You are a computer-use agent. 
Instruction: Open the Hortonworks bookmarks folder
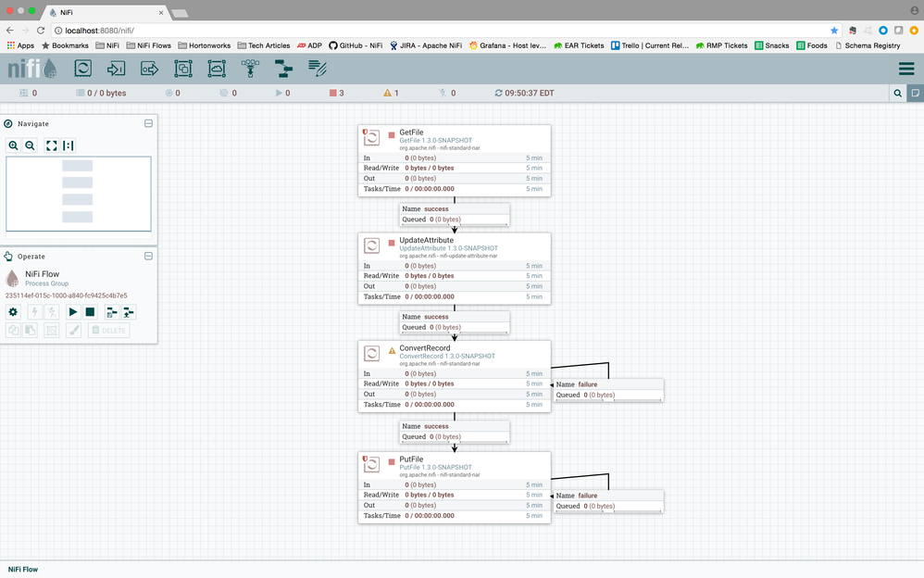(205, 45)
